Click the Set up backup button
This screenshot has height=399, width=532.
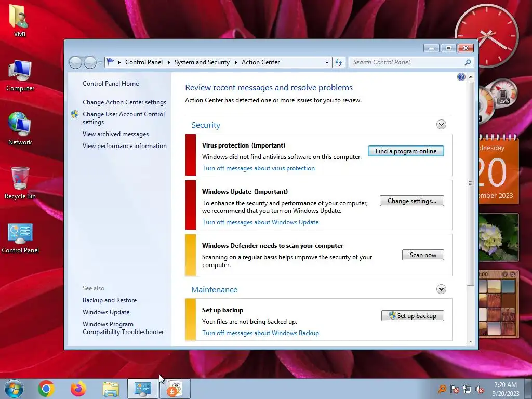(413, 316)
